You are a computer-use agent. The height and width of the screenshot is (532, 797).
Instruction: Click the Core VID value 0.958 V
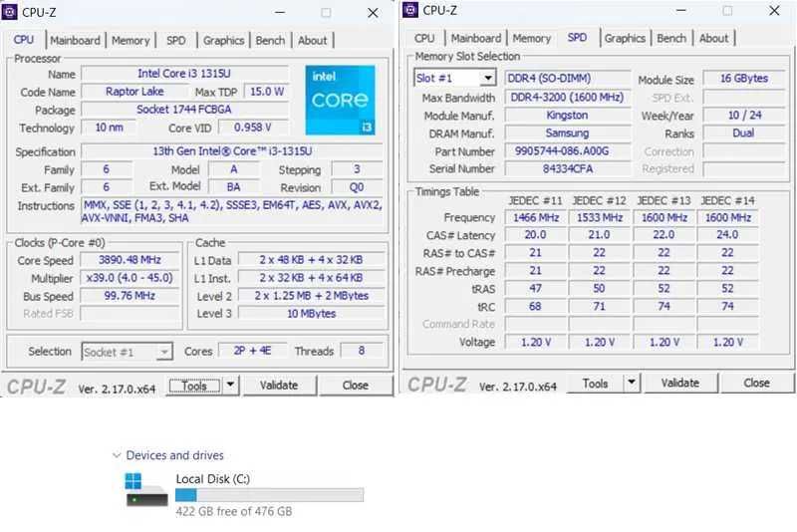click(x=253, y=128)
